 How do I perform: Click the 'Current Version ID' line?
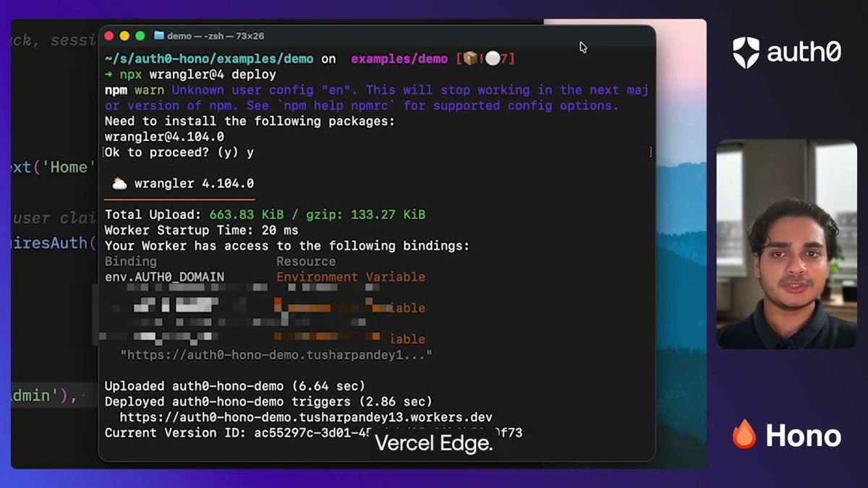(x=313, y=432)
